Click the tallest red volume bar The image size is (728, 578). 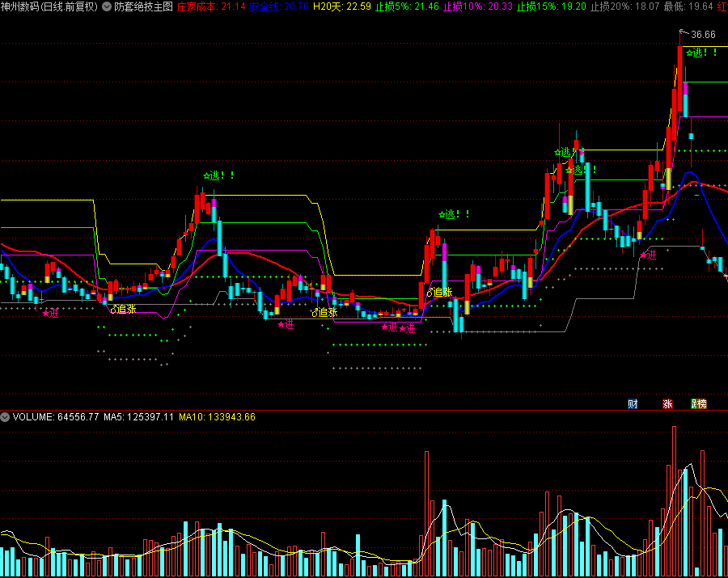[x=674, y=501]
